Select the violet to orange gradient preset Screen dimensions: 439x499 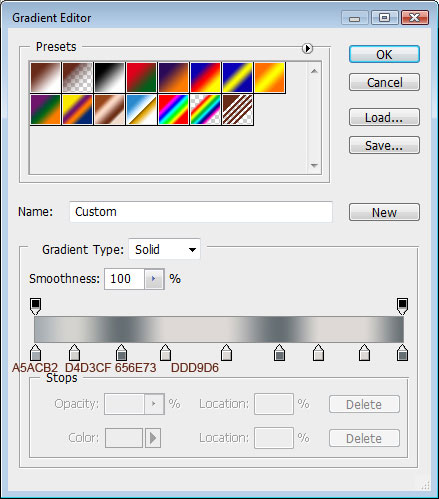pos(173,78)
